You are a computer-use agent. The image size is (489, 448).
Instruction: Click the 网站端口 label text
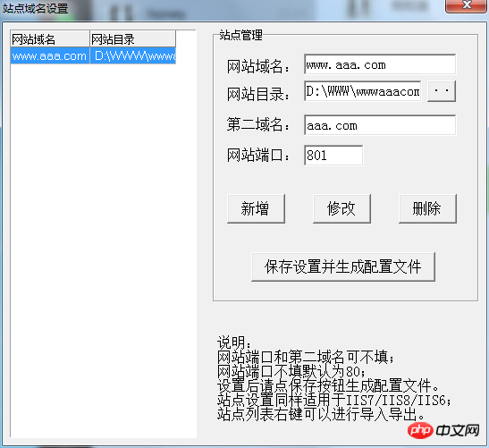(258, 155)
